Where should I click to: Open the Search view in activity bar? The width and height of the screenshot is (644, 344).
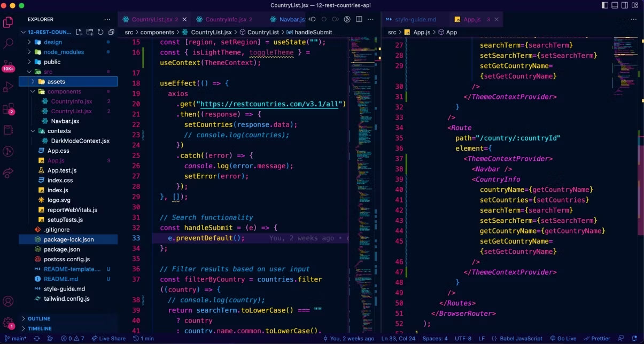(8, 44)
